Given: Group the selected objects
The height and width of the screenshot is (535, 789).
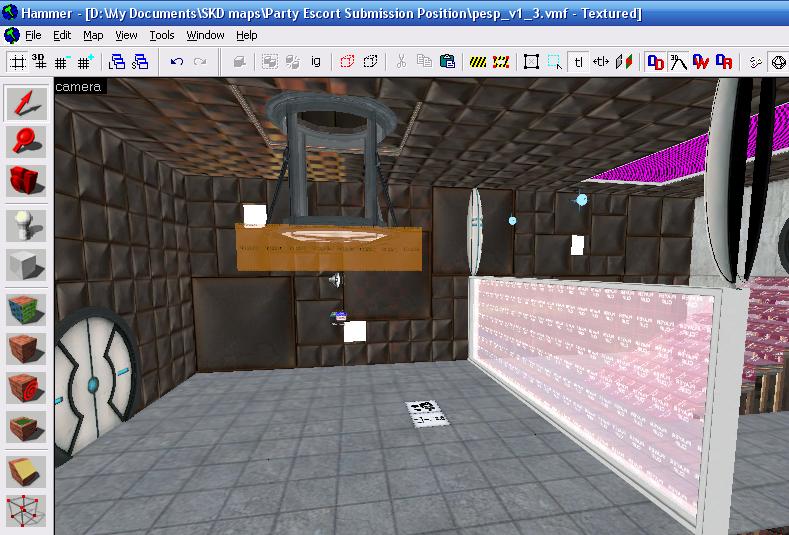Looking at the screenshot, I should (270, 62).
